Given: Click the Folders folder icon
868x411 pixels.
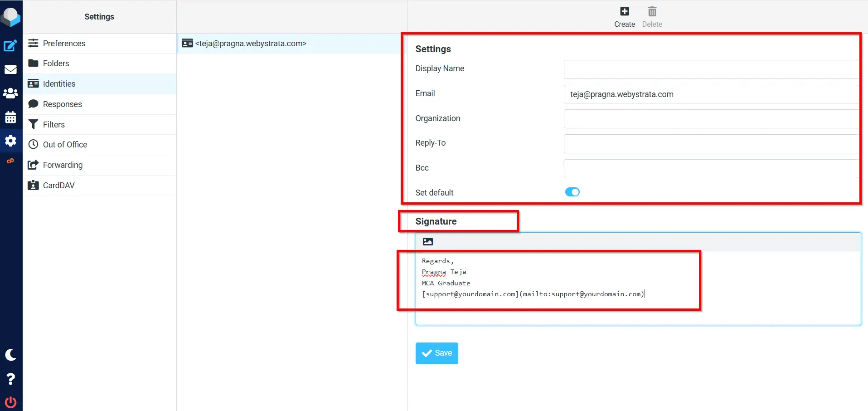Looking at the screenshot, I should 33,63.
